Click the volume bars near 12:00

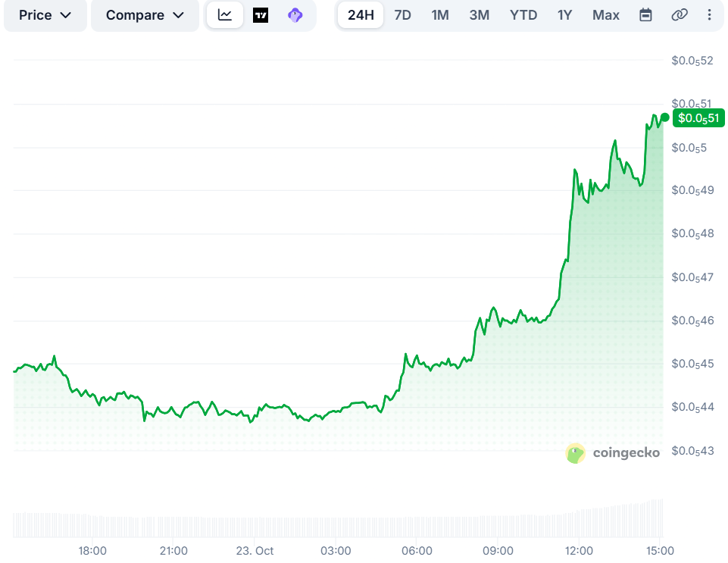[x=579, y=524]
